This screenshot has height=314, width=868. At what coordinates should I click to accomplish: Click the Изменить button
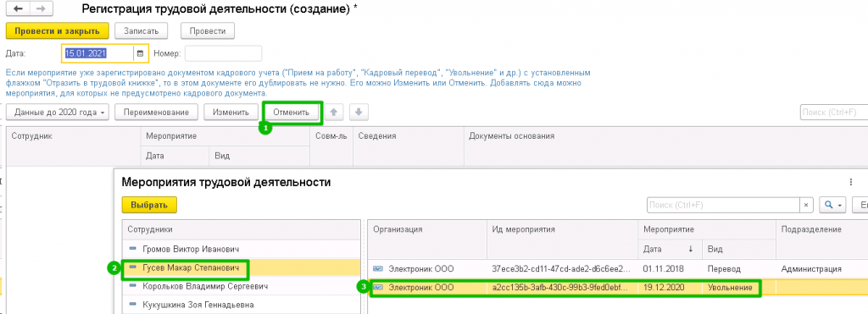pos(231,113)
